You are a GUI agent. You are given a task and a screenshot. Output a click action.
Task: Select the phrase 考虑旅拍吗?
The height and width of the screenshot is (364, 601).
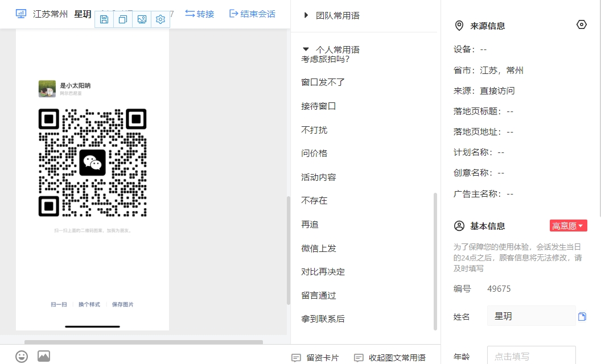325,59
